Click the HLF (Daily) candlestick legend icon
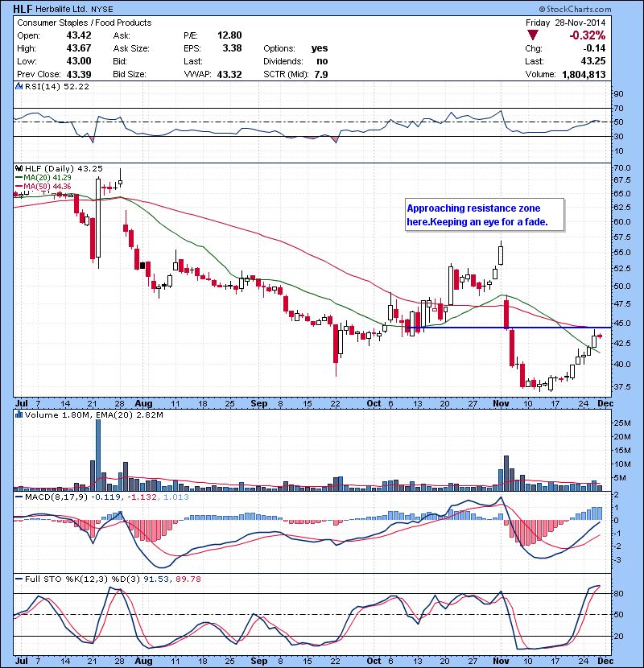 pos(19,169)
